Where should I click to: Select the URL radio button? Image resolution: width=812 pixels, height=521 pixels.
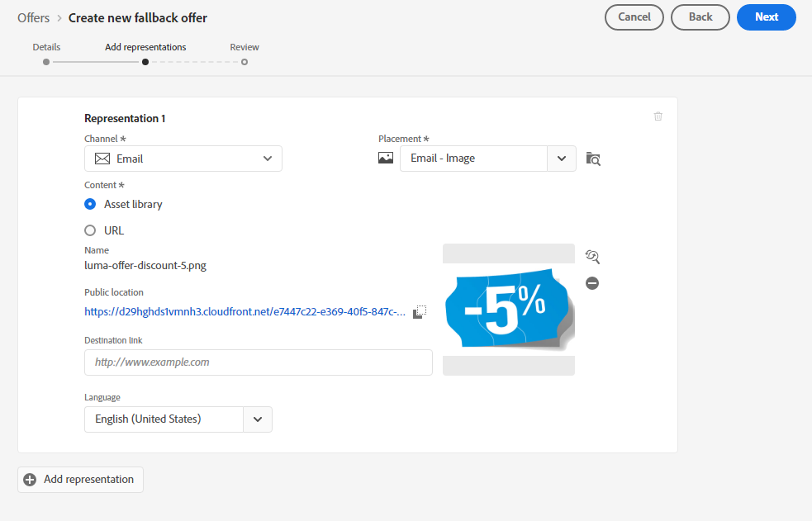click(90, 230)
